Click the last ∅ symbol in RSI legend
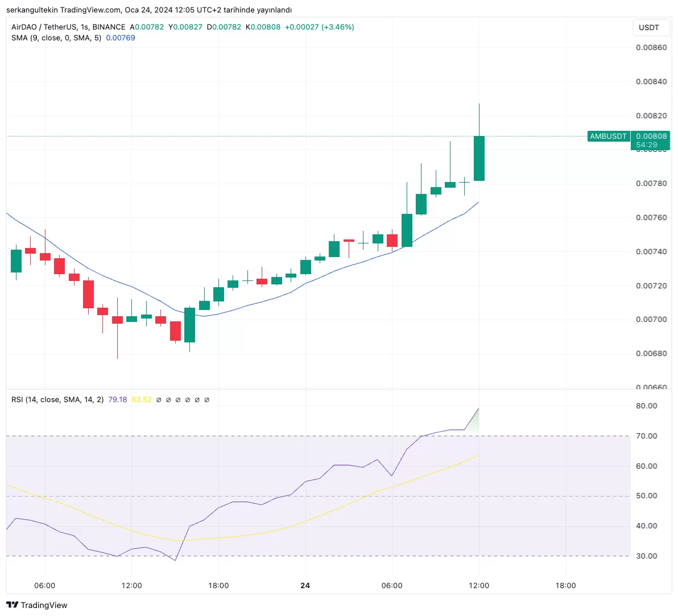 206,400
